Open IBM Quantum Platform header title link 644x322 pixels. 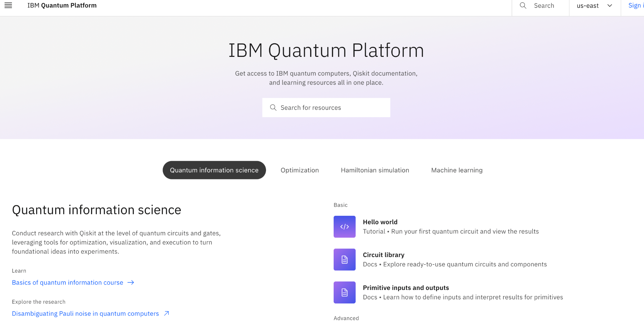point(62,5)
